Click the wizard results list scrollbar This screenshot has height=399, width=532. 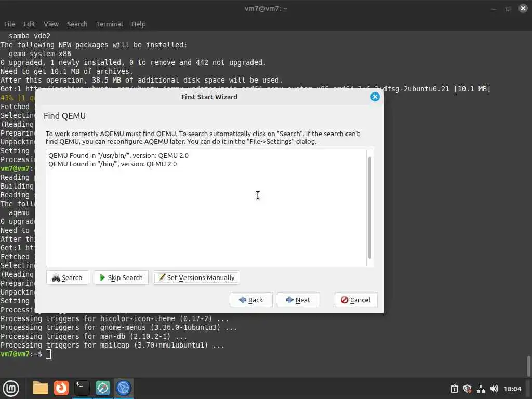[x=370, y=208]
